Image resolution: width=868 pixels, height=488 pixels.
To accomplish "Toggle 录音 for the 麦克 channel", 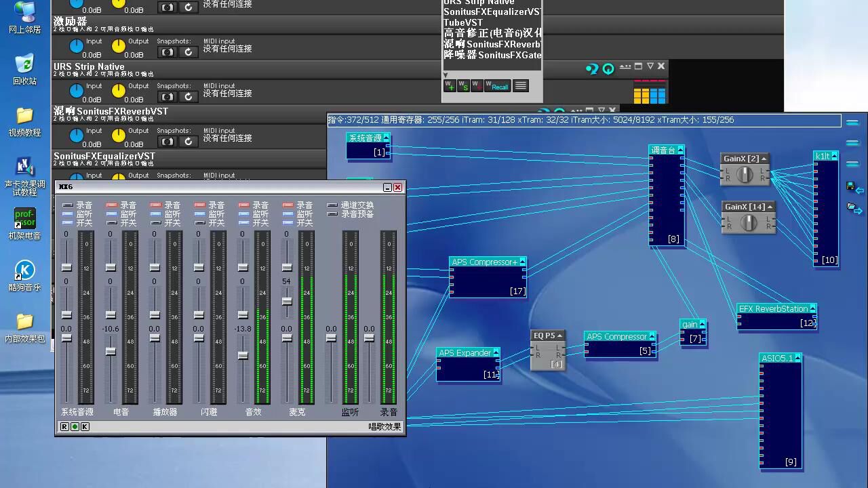I will point(288,205).
